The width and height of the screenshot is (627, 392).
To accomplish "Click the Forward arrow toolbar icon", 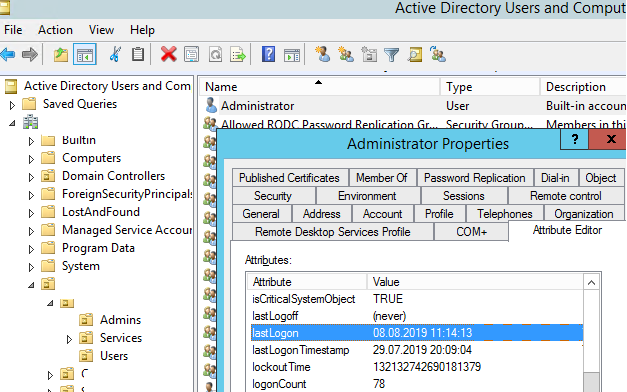I will pos(30,54).
